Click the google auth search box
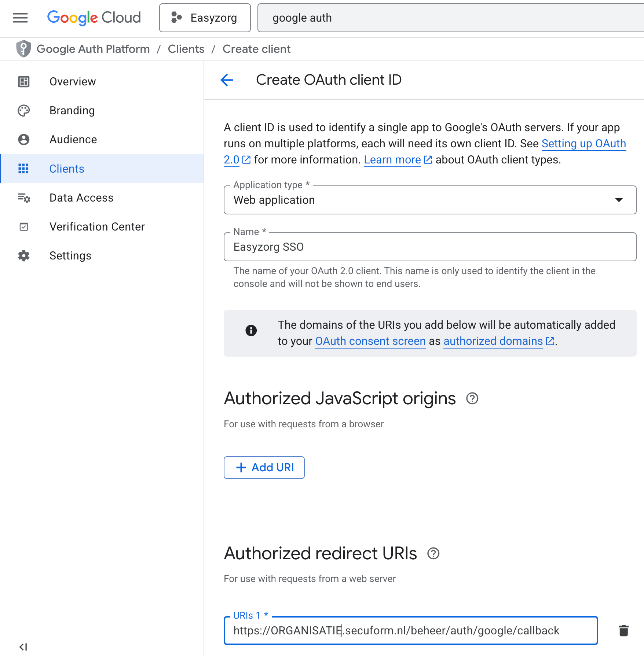 coord(450,18)
